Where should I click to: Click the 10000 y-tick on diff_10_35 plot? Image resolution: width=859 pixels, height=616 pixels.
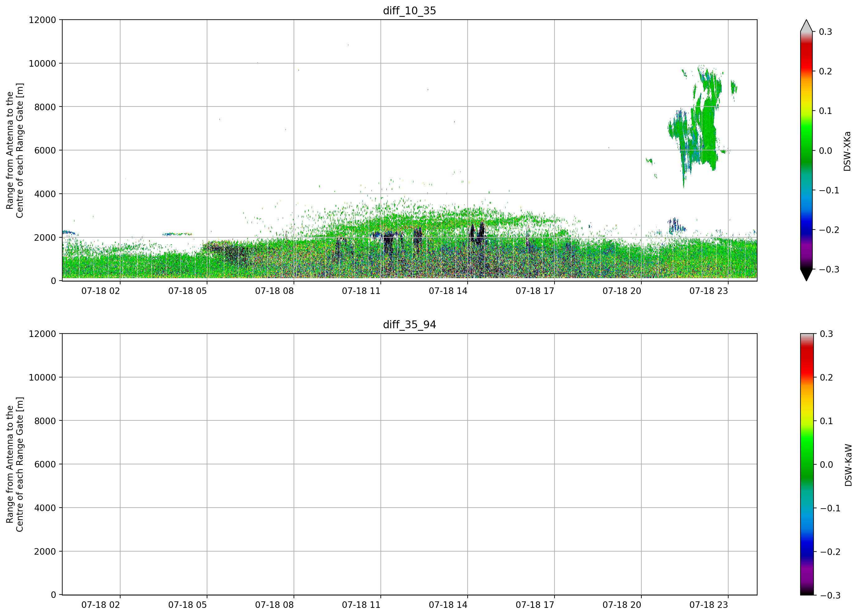point(42,63)
